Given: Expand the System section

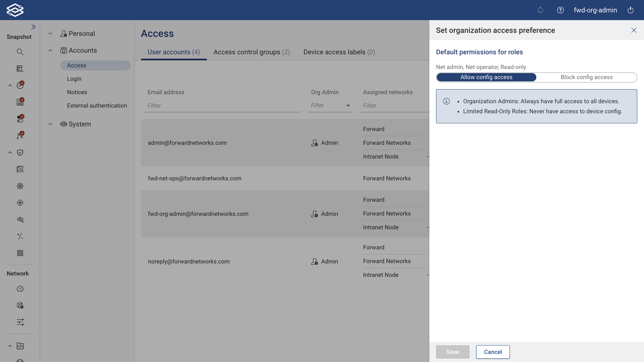Looking at the screenshot, I should (x=50, y=124).
